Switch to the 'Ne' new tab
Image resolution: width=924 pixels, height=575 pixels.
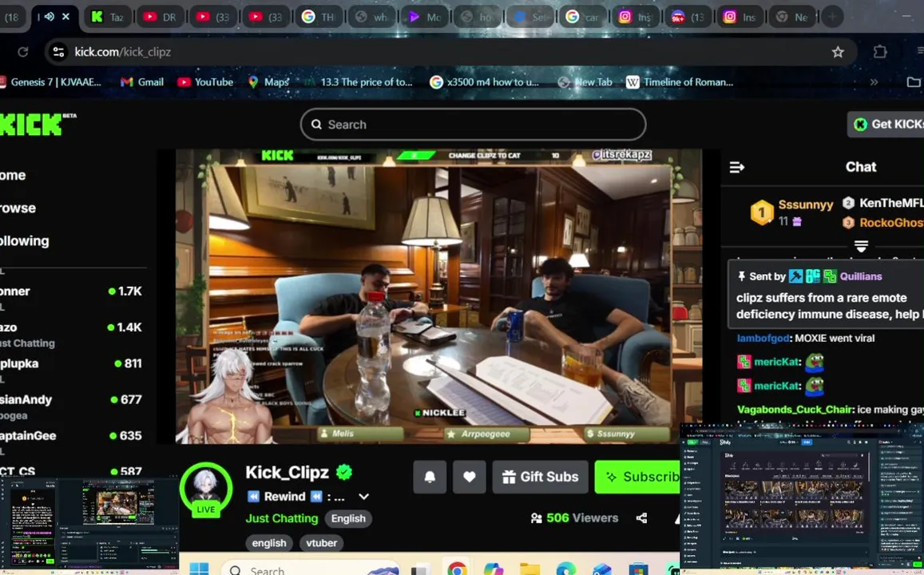tap(792, 17)
